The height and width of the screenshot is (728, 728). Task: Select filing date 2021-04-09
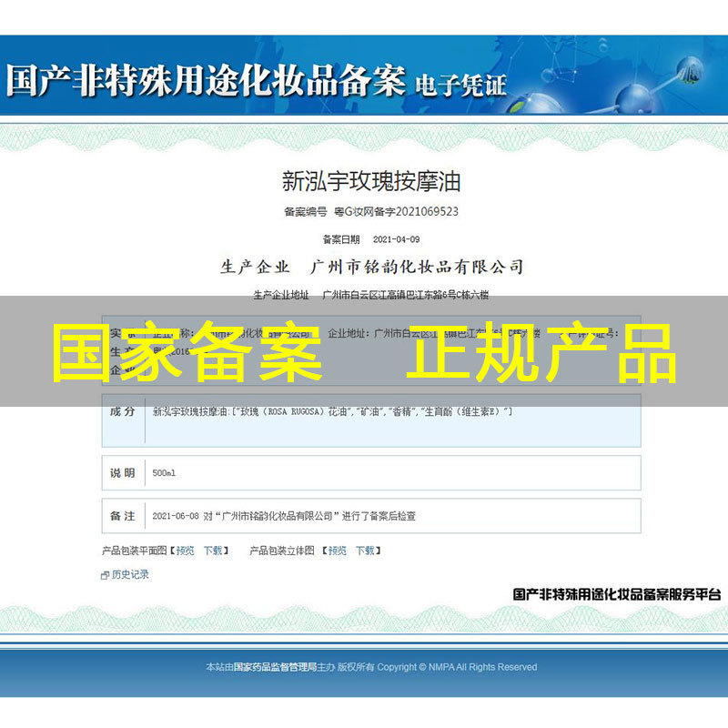(397, 239)
